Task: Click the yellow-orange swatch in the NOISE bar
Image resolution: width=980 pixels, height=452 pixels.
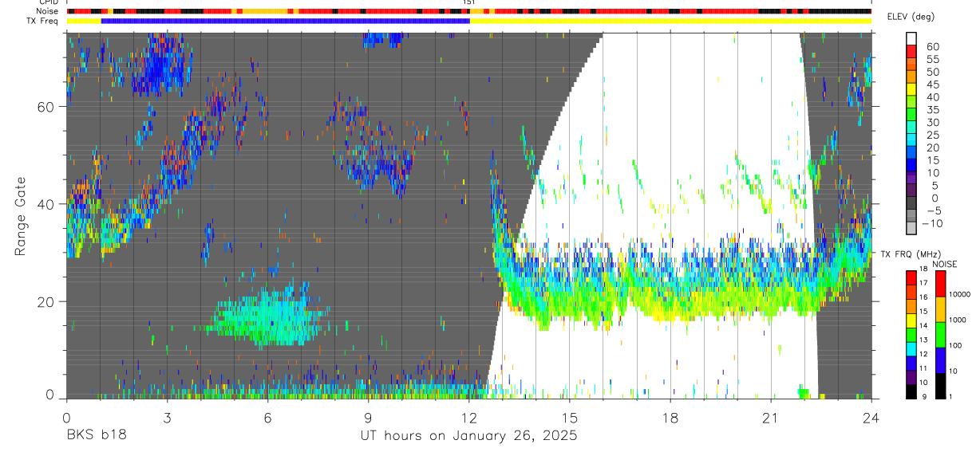Action: click(941, 309)
